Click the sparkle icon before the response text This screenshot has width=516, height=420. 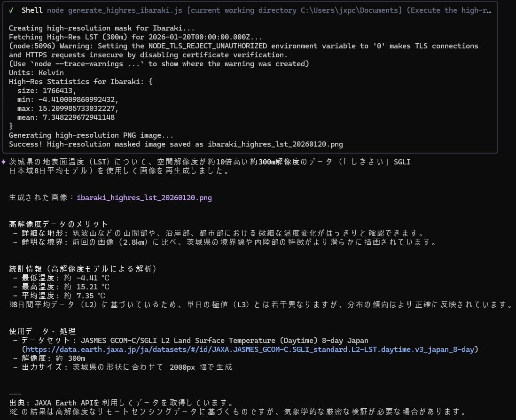pyautogui.click(x=4, y=162)
